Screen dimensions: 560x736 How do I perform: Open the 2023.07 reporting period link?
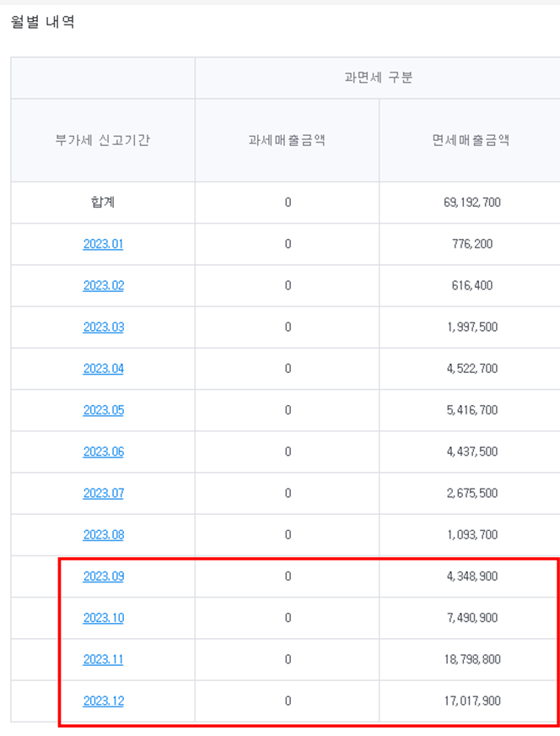click(104, 493)
